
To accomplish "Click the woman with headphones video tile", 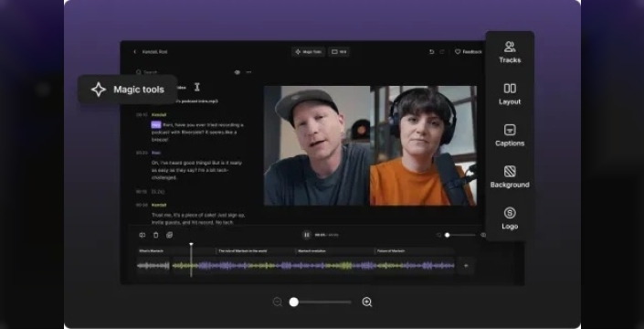I will (424, 145).
